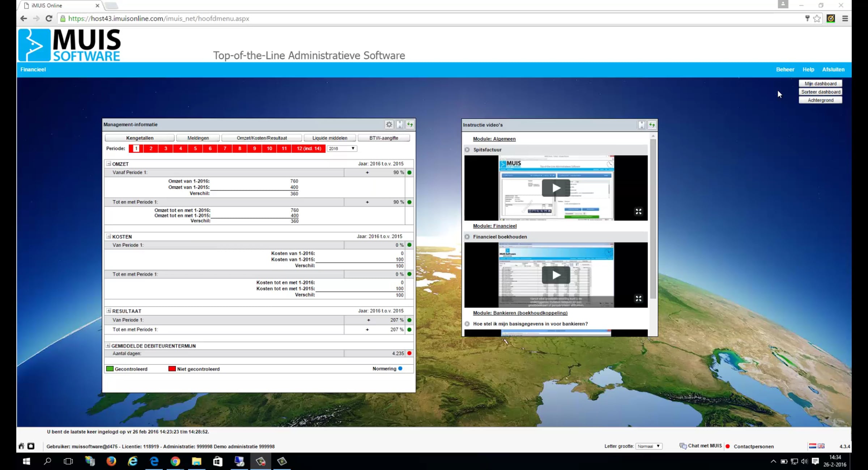
Task: Select period 2
Action: [151, 148]
